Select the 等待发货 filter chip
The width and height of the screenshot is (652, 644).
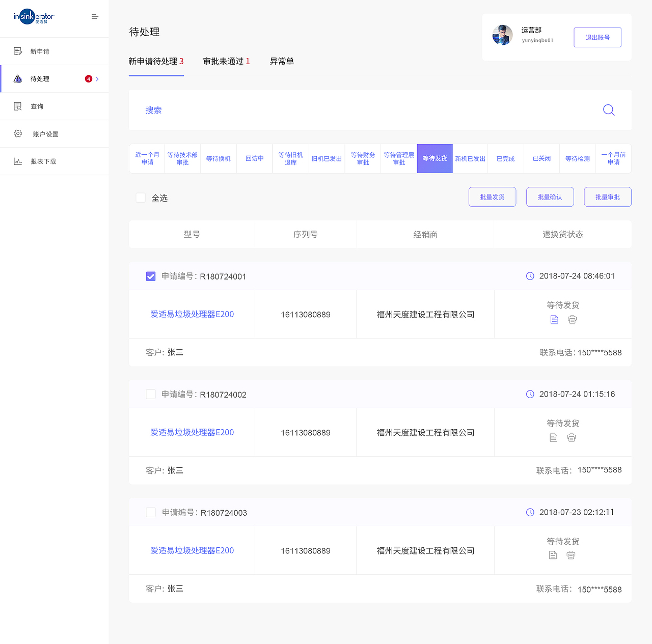[434, 158]
